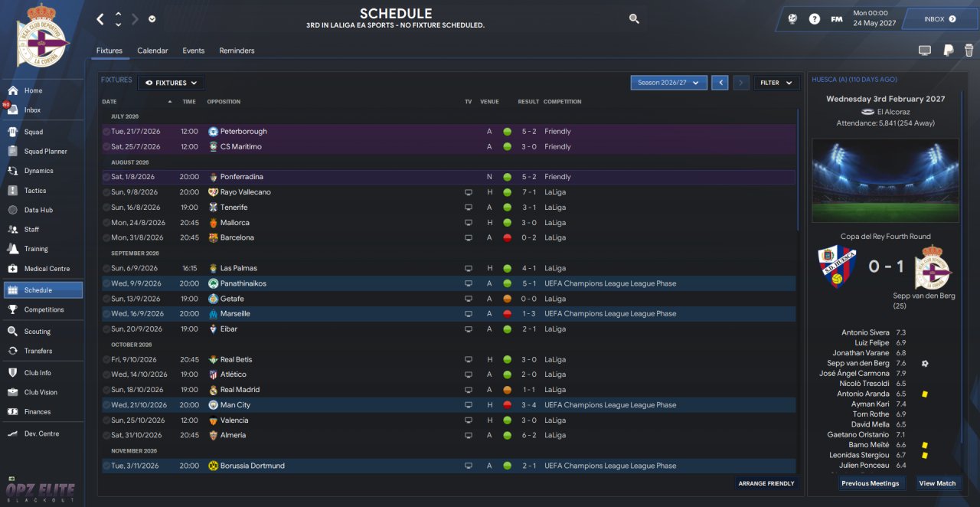Screen dimensions: 980x507
Task: Click the coffee cup icon
Action: click(969, 51)
